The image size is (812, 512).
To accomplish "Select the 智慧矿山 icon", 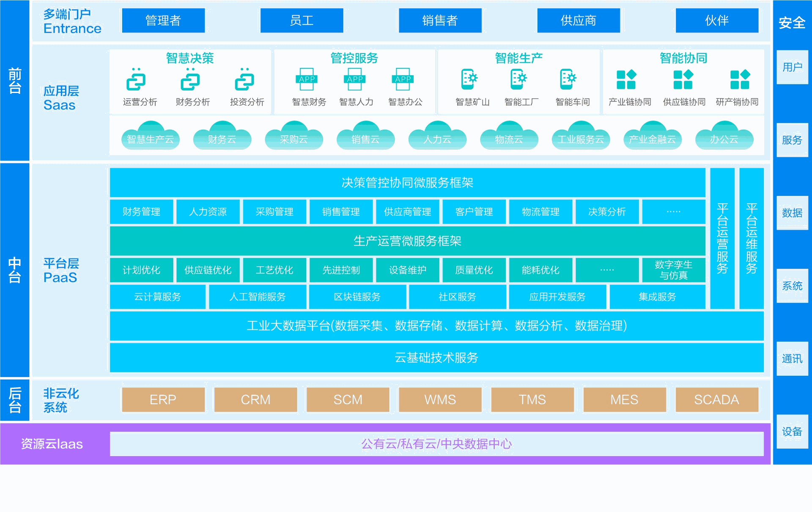I will (x=469, y=79).
